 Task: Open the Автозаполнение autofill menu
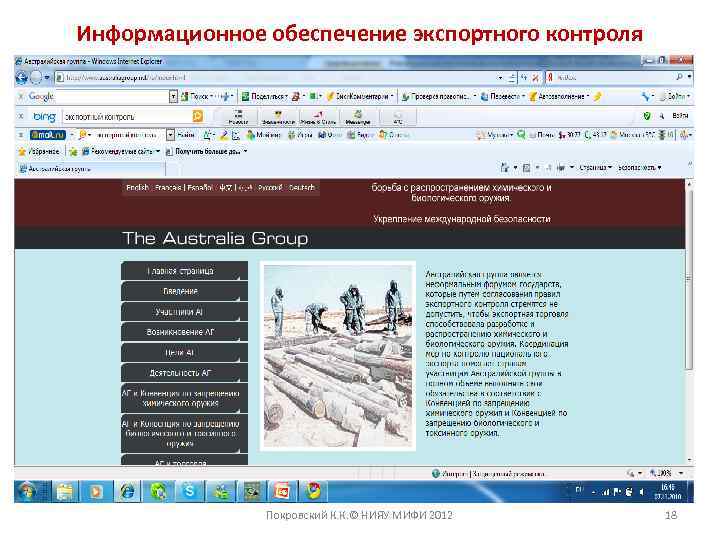(x=559, y=96)
